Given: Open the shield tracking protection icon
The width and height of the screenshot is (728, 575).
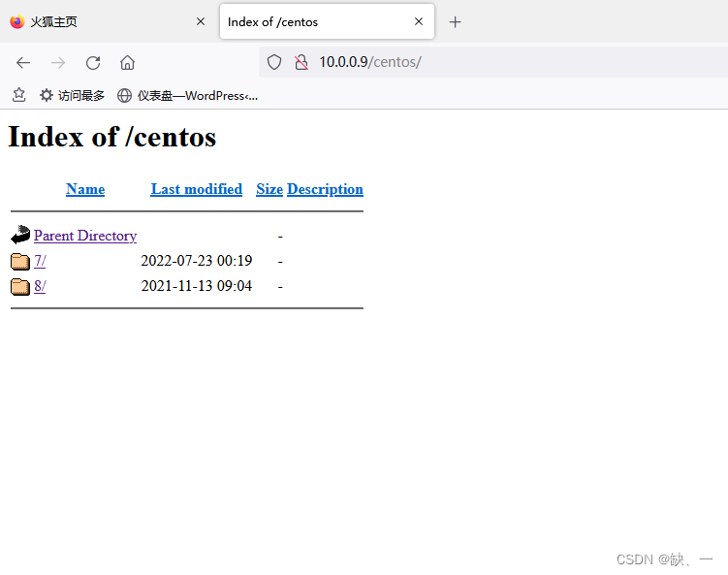Looking at the screenshot, I should point(274,62).
